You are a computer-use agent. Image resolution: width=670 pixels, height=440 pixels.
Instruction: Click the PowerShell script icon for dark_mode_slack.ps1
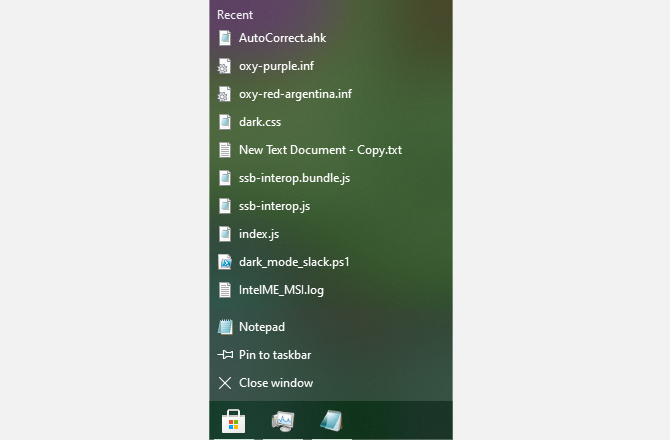[225, 262]
